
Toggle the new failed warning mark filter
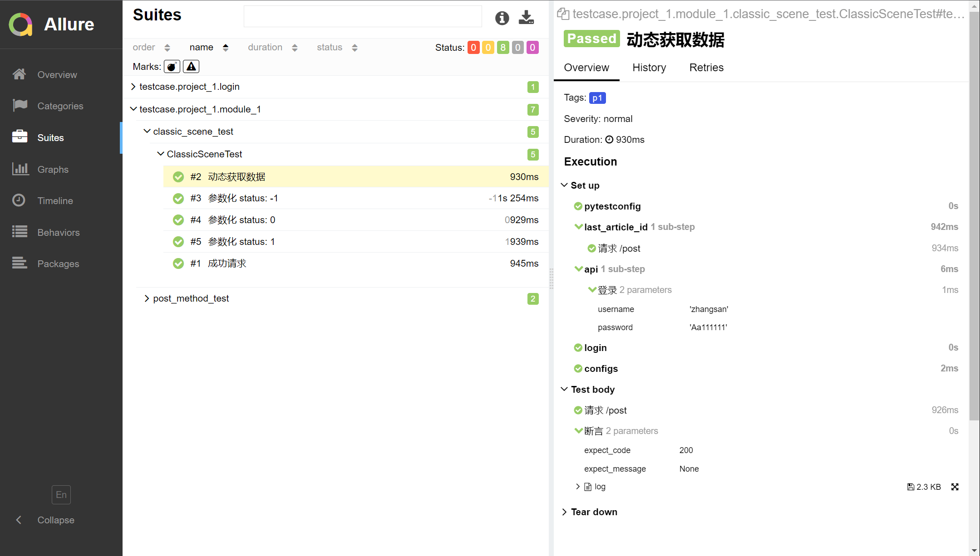[x=191, y=67]
